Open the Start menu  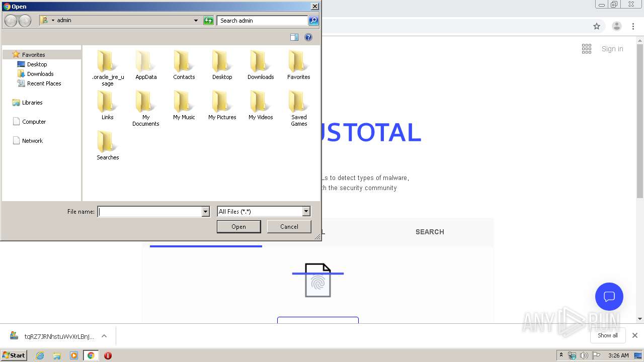[x=14, y=355]
